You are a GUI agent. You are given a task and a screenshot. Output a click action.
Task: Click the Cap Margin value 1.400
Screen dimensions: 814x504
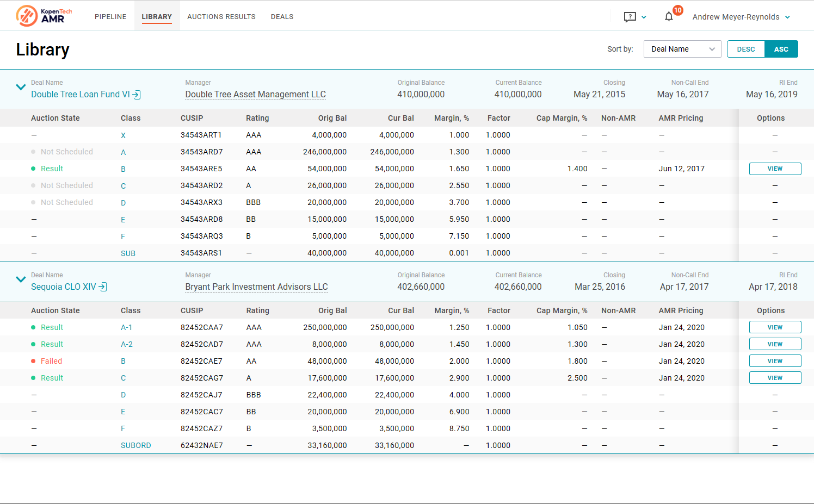[577, 169]
